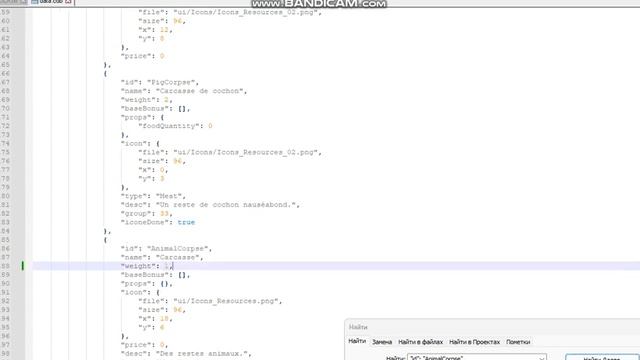Click the "group": 33 line
Image resolution: width=640 pixels, height=360 pixels.
(147, 214)
